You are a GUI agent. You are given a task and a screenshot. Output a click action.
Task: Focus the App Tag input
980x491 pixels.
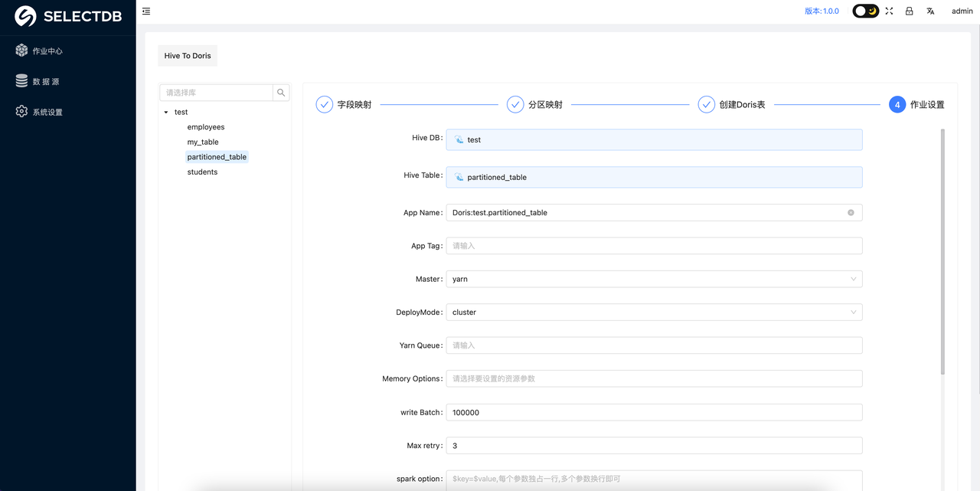654,246
